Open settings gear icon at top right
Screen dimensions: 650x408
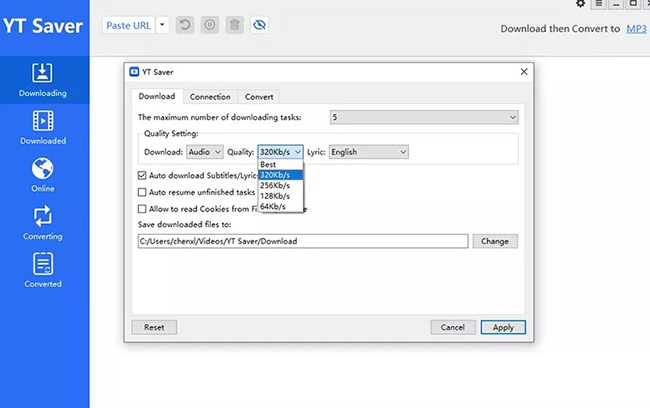580,4
